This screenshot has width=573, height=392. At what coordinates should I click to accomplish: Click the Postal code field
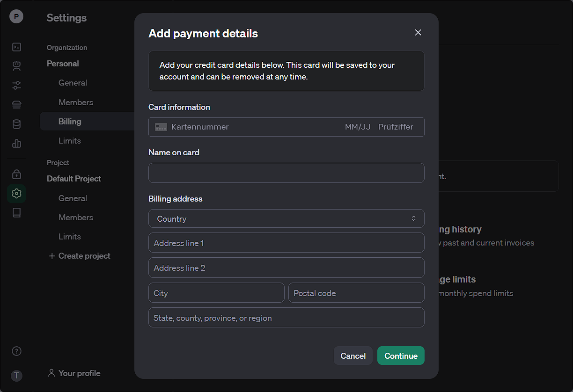point(356,293)
